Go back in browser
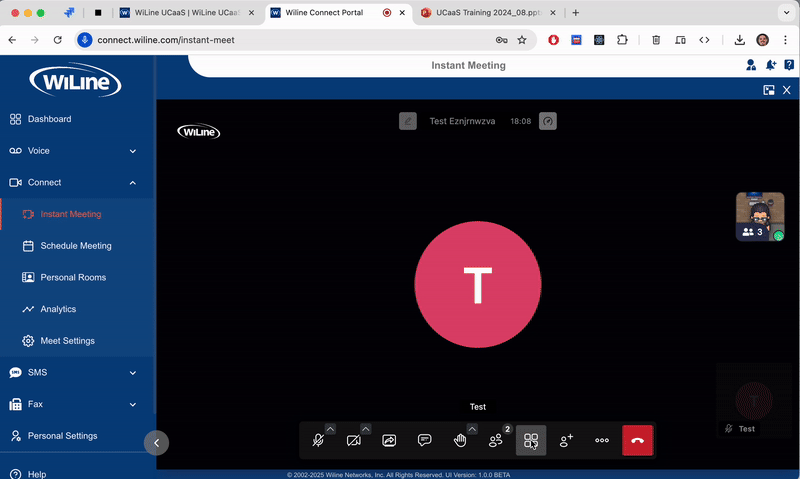The height and width of the screenshot is (479, 800). coord(12,40)
